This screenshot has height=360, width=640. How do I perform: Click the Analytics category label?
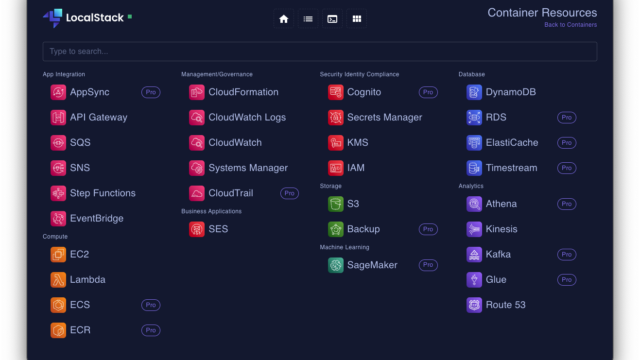click(x=471, y=186)
